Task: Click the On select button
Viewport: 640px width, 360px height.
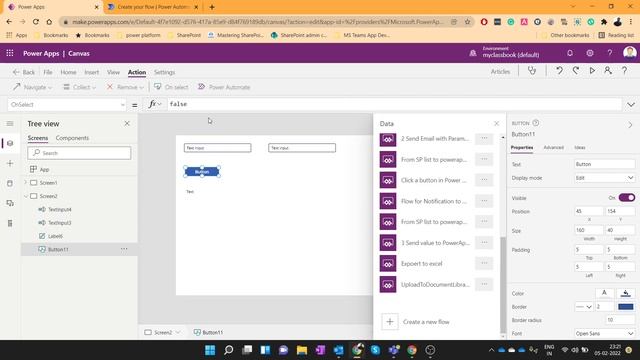Action: tap(171, 87)
